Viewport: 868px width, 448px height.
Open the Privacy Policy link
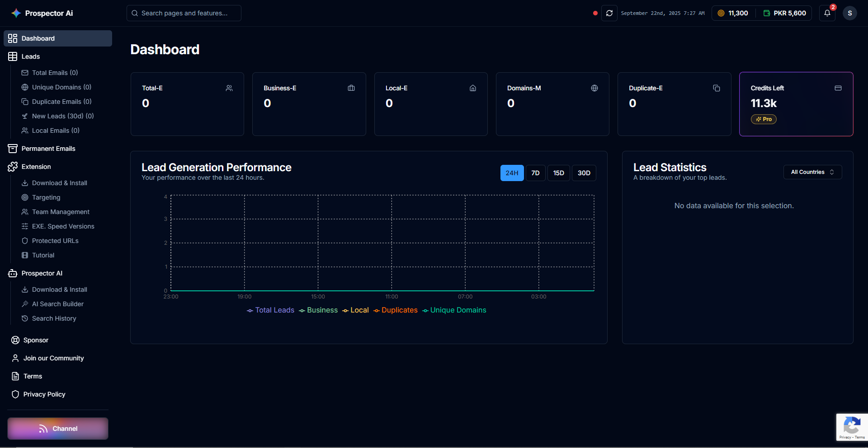click(x=44, y=394)
